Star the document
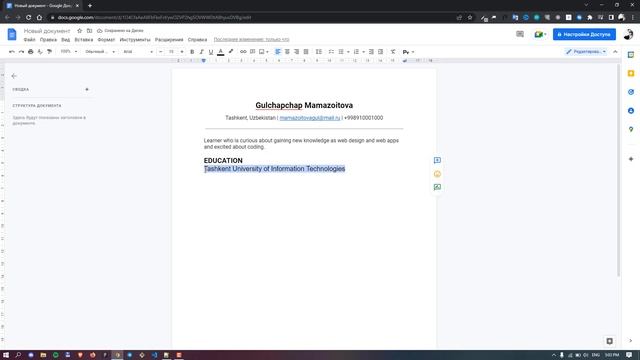This screenshot has width=640, height=360. 80,31
